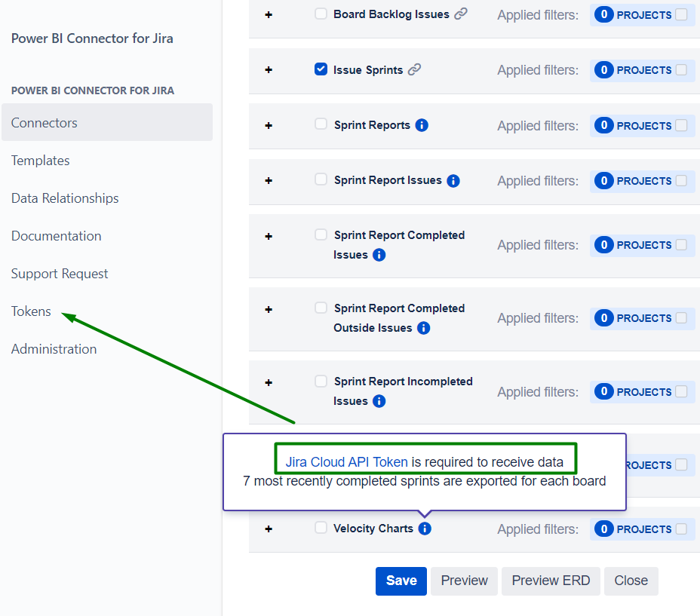Select Tokens from the sidebar menu
The width and height of the screenshot is (700, 616).
click(30, 311)
